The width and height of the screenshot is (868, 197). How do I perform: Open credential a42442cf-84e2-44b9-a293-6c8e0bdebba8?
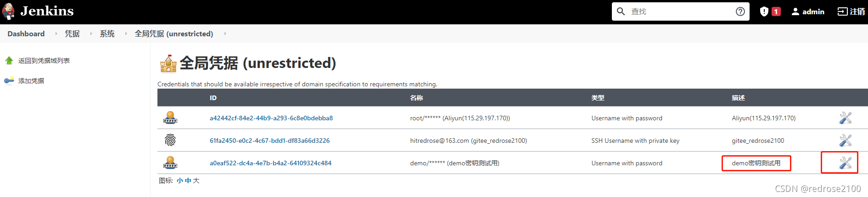271,118
